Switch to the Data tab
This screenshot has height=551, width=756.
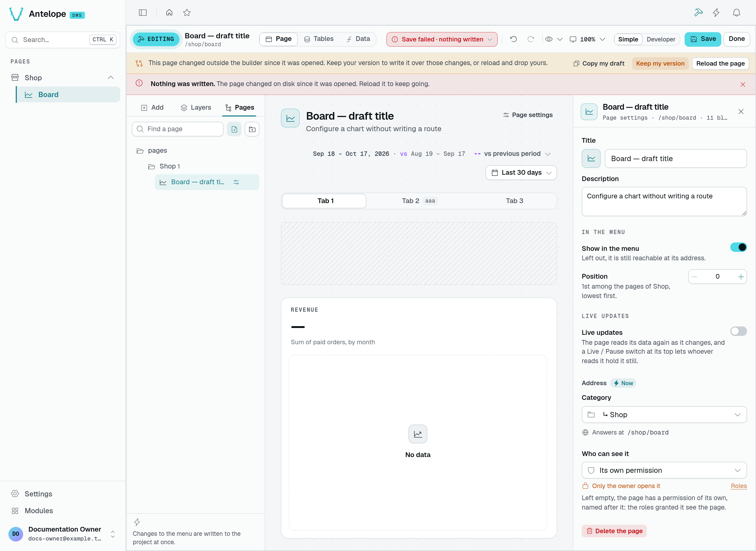point(358,39)
